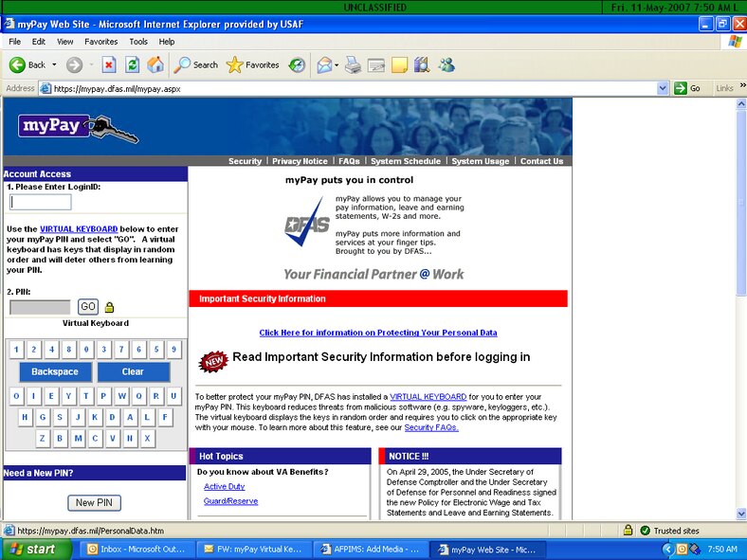This screenshot has height=560, width=747.
Task: Click the New PIN button
Action: [x=94, y=503]
